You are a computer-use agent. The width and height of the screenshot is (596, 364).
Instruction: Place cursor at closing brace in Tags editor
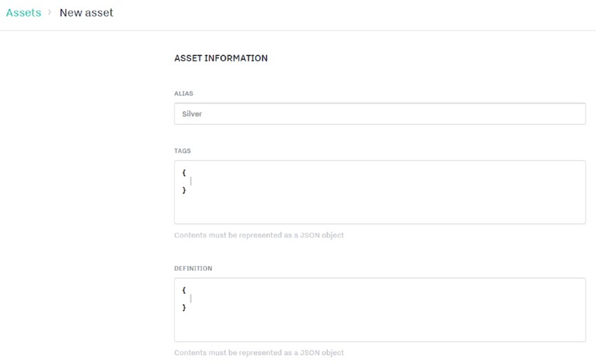(x=186, y=190)
